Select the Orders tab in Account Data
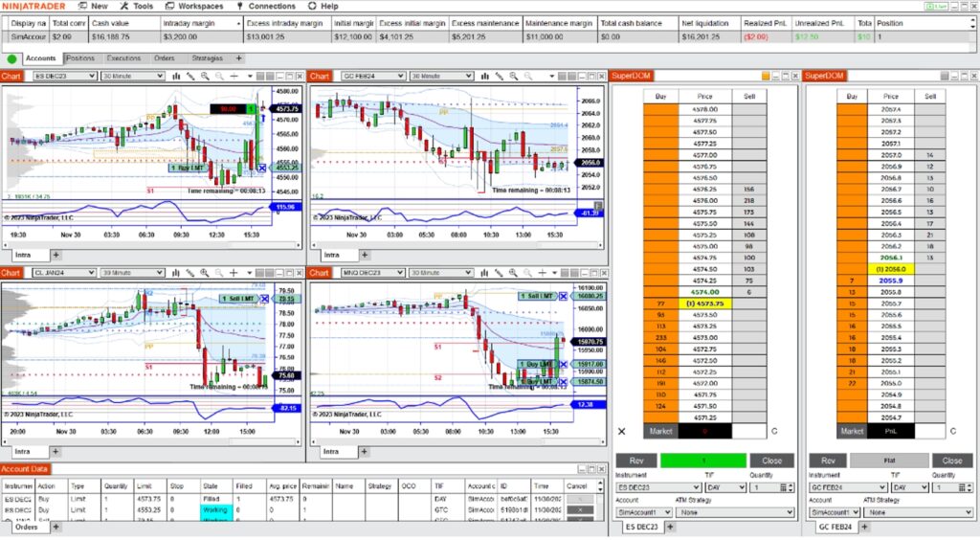Screen dimensions: 980x540 (26, 528)
